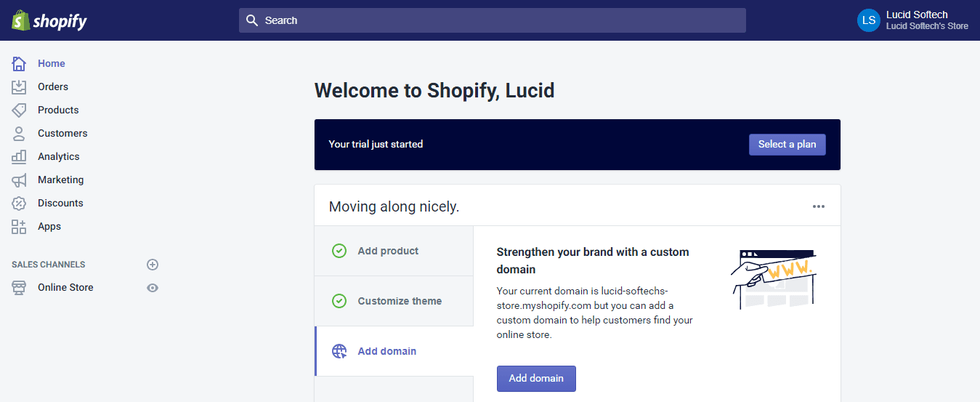Focus the Search field in top bar
980x402 pixels.
493,20
